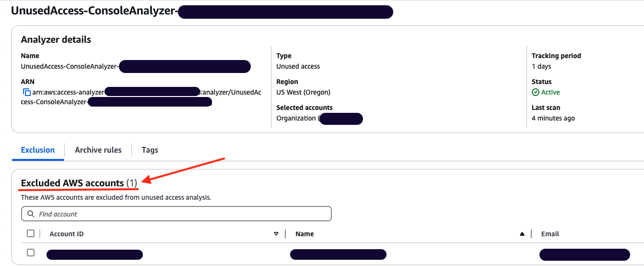Sort by Account ID using the down arrow
This screenshot has width=644, height=266.
[x=276, y=234]
